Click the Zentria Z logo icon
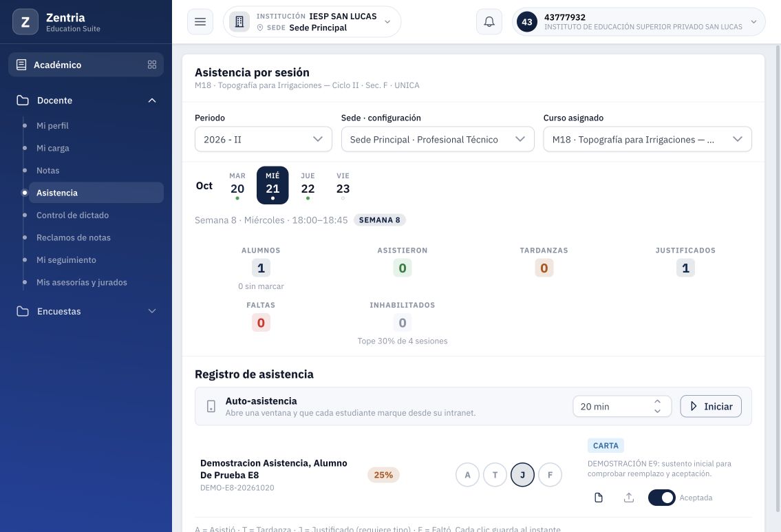Screen dimensions: 781x532 click(25, 22)
